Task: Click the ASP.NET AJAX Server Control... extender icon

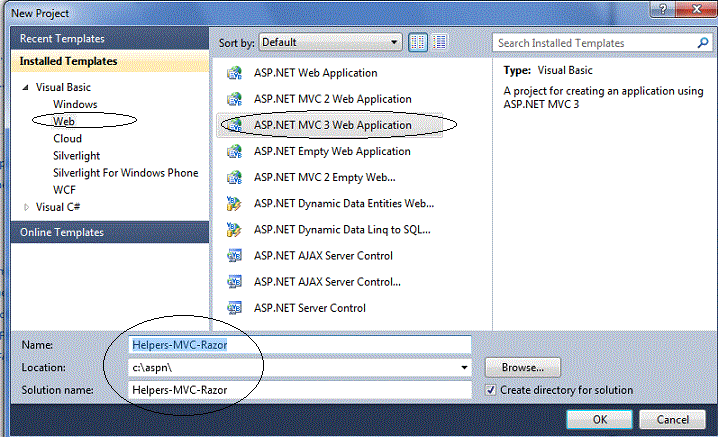Action: pos(234,282)
